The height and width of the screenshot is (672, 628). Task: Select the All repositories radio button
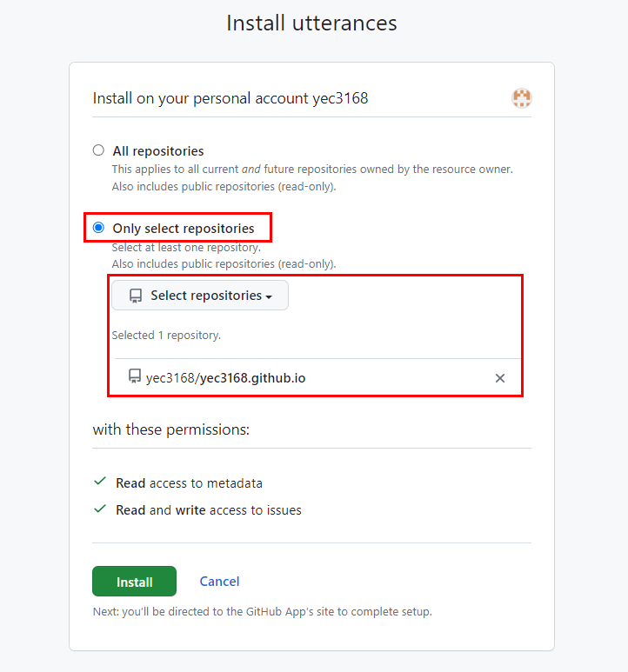click(x=98, y=150)
